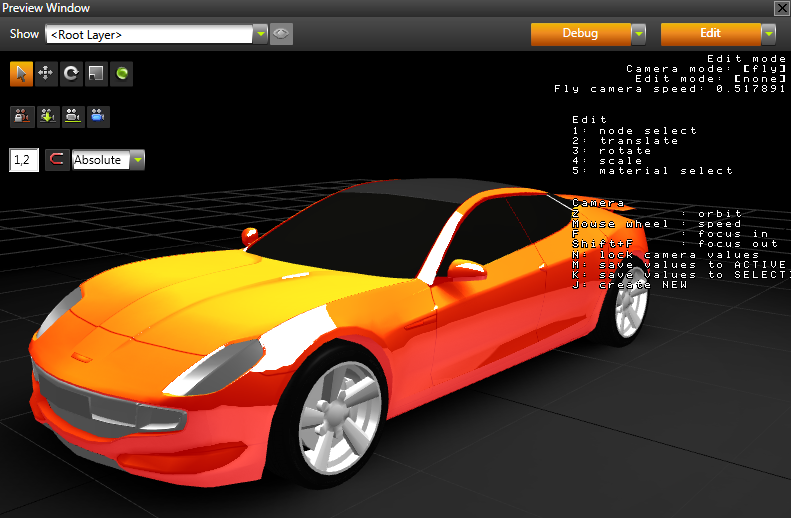Close the Preview Window panel
The height and width of the screenshot is (518, 791).
(x=781, y=8)
